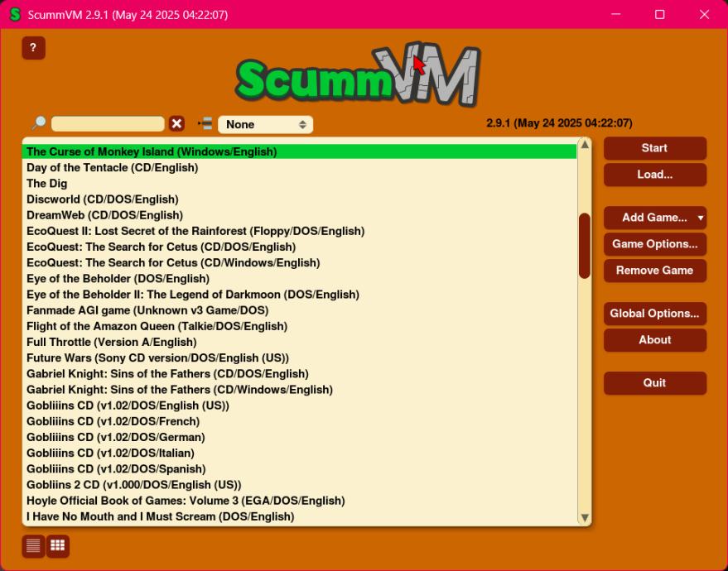728x571 pixels.
Task: Select Future Wars (Sony CD version)
Action: 299,357
